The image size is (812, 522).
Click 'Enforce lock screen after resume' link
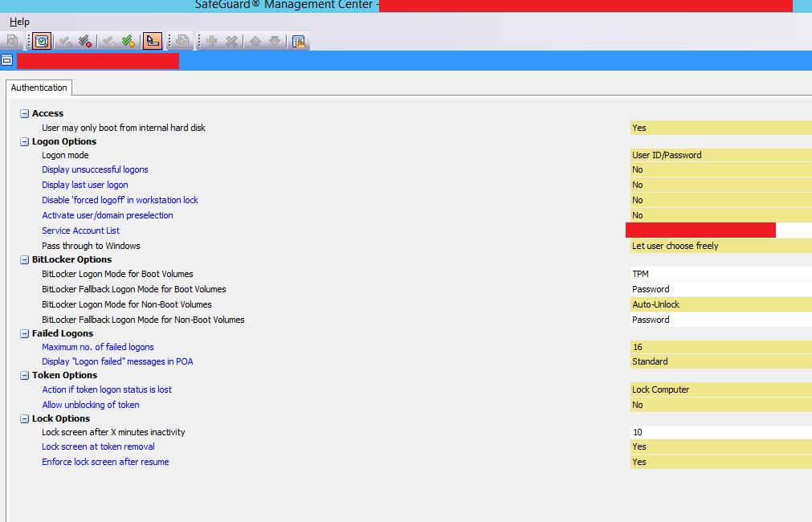point(105,462)
